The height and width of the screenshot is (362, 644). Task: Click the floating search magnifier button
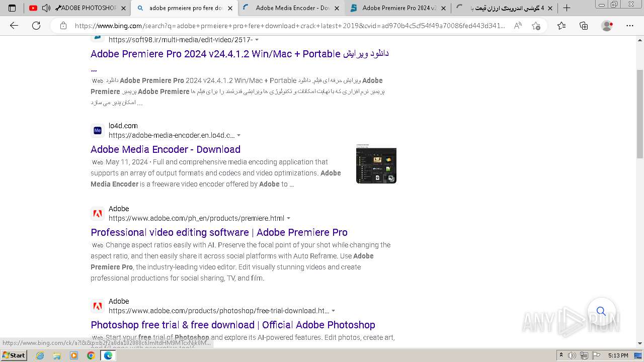601,311
